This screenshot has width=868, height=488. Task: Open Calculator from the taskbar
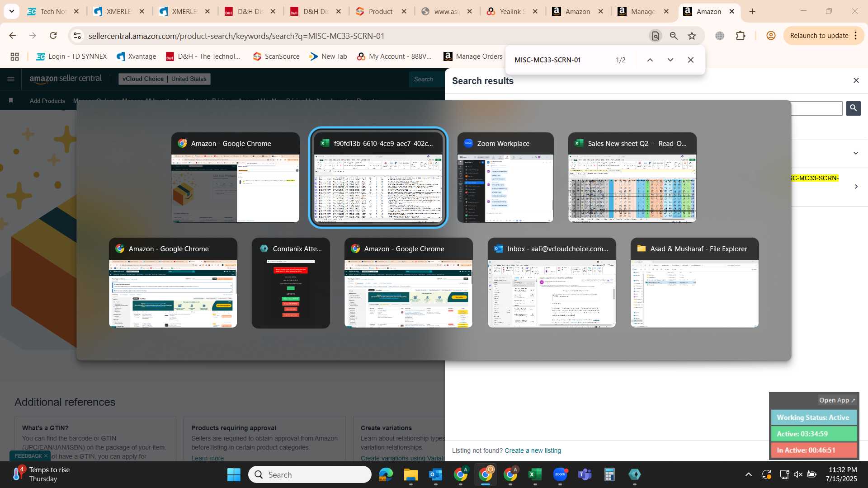coord(609,474)
